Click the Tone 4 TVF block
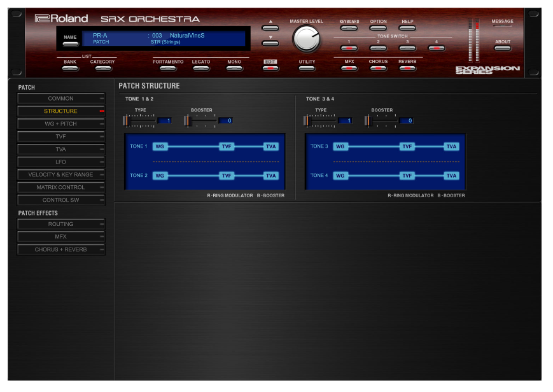The width and height of the screenshot is (553, 392). click(x=407, y=176)
